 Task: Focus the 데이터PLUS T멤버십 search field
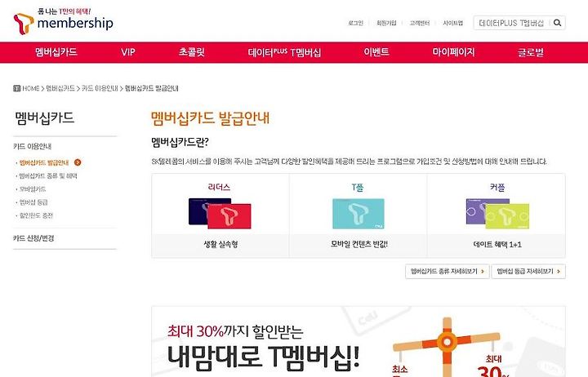(x=511, y=23)
